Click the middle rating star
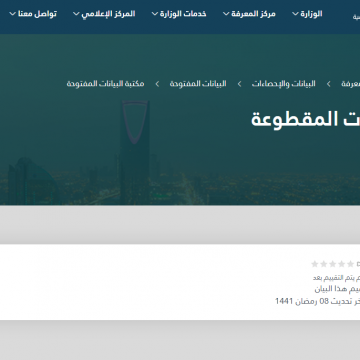 pos(332,264)
